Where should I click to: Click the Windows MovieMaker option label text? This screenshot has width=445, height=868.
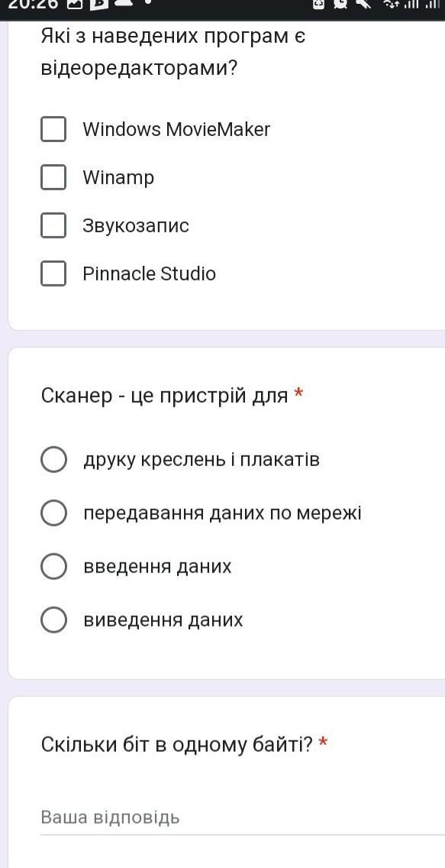[176, 130]
